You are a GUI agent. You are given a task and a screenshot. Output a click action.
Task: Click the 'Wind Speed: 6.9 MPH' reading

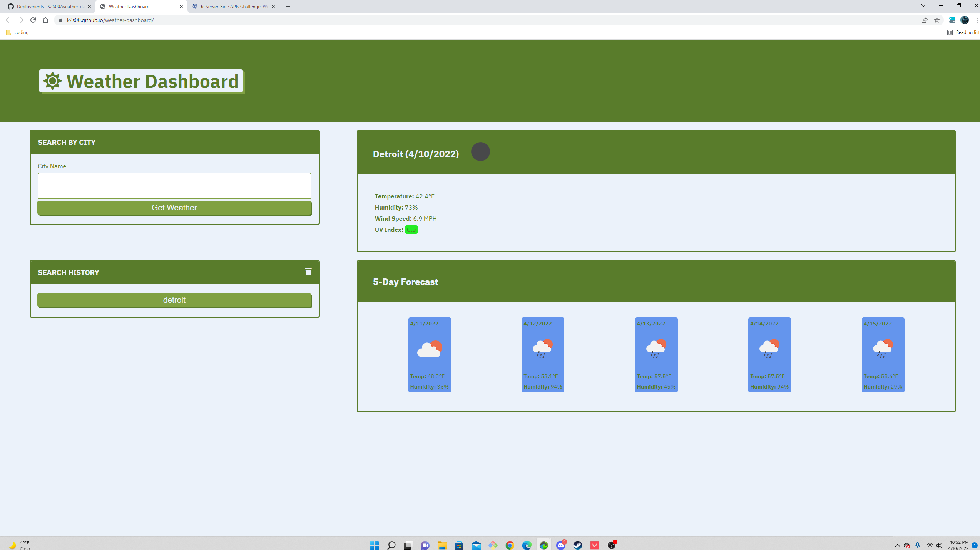point(406,219)
